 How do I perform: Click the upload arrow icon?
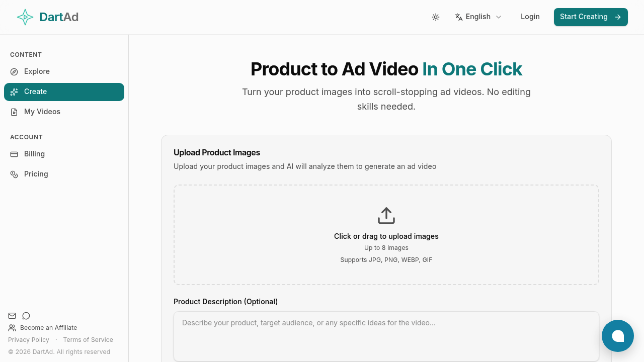386,216
